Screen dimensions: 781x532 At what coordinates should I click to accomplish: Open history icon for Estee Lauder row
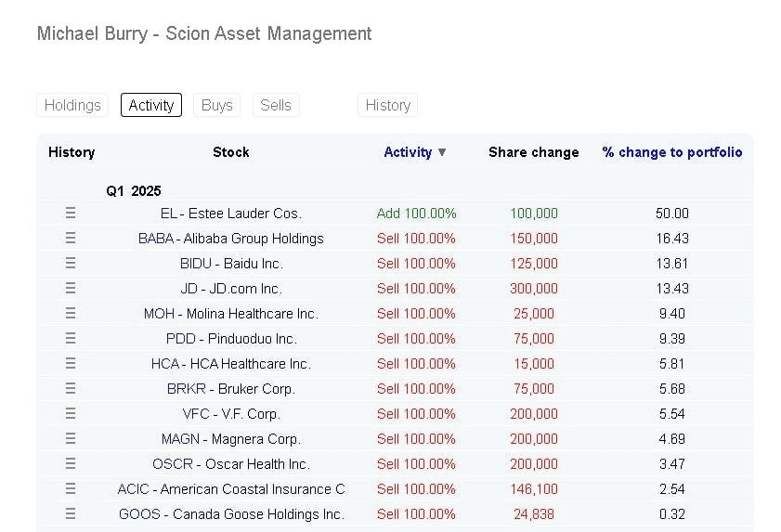(71, 214)
